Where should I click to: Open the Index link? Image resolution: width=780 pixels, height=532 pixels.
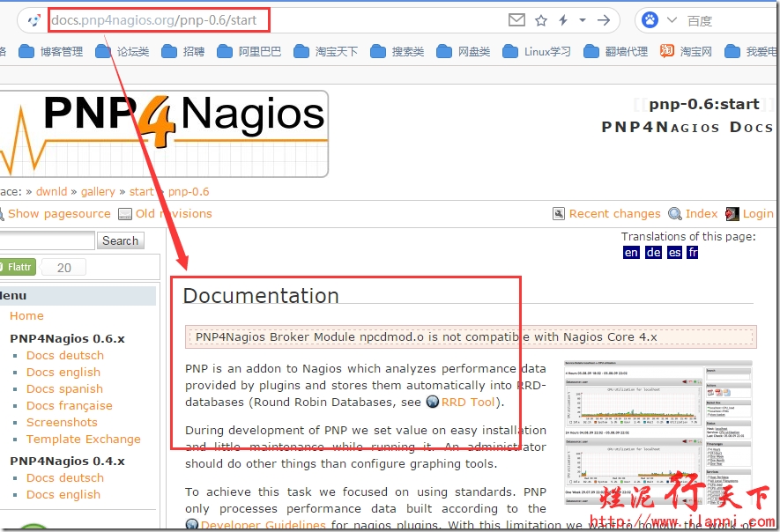pyautogui.click(x=702, y=213)
